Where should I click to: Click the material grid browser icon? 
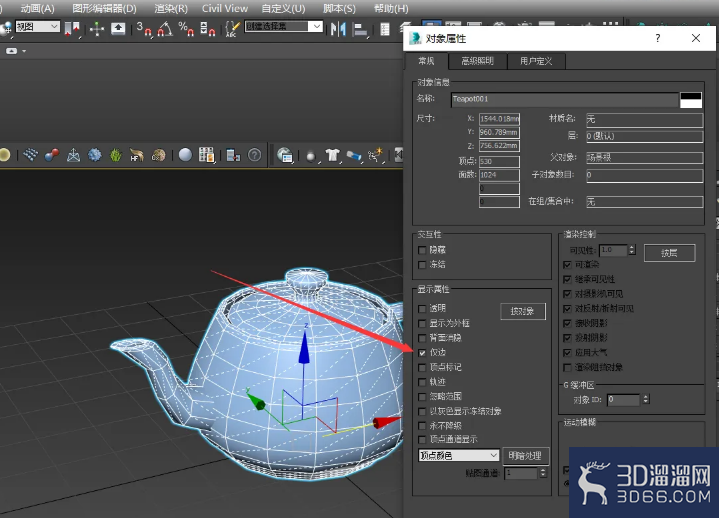207,155
